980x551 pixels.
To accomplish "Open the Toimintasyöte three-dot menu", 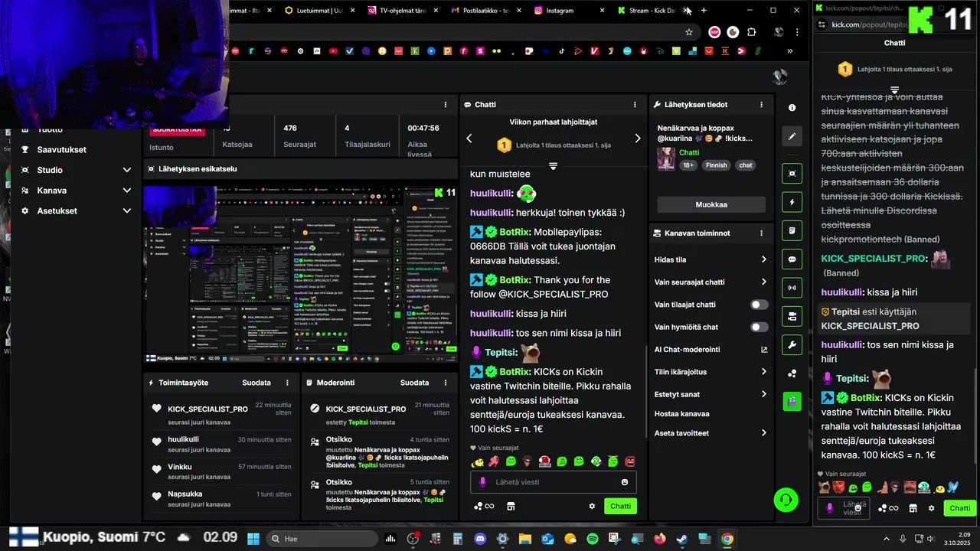I will point(288,383).
